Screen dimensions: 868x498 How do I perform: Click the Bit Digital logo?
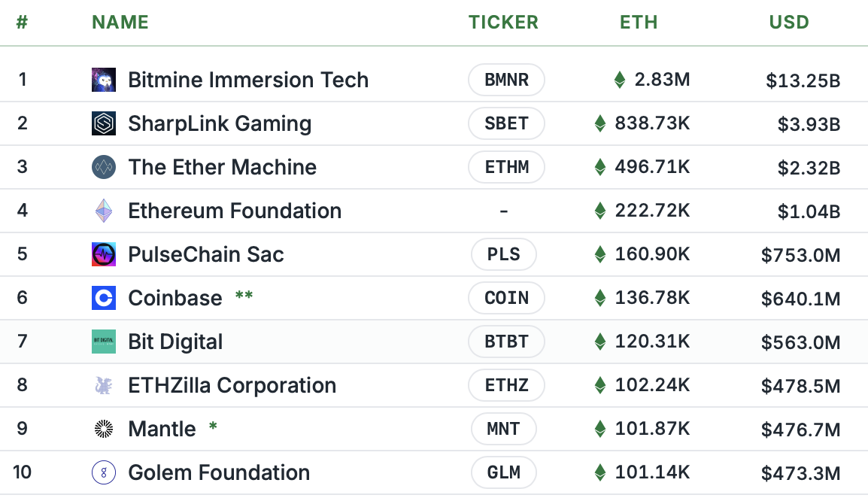point(103,342)
